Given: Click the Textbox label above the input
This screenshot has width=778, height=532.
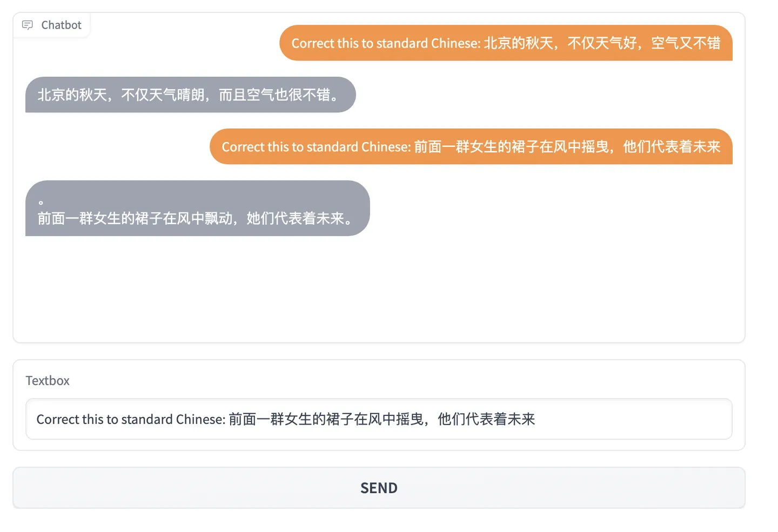Looking at the screenshot, I should (48, 380).
